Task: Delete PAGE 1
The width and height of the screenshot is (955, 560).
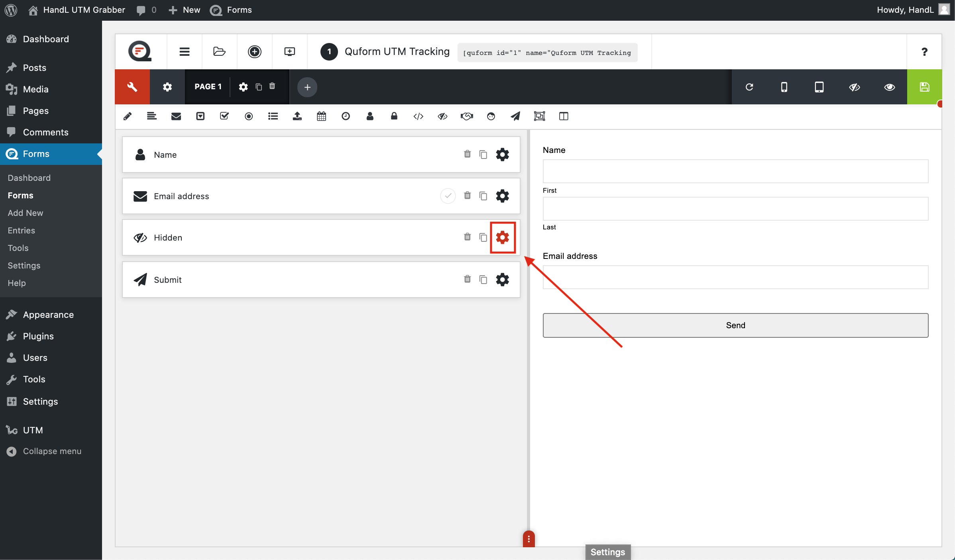Action: [272, 86]
